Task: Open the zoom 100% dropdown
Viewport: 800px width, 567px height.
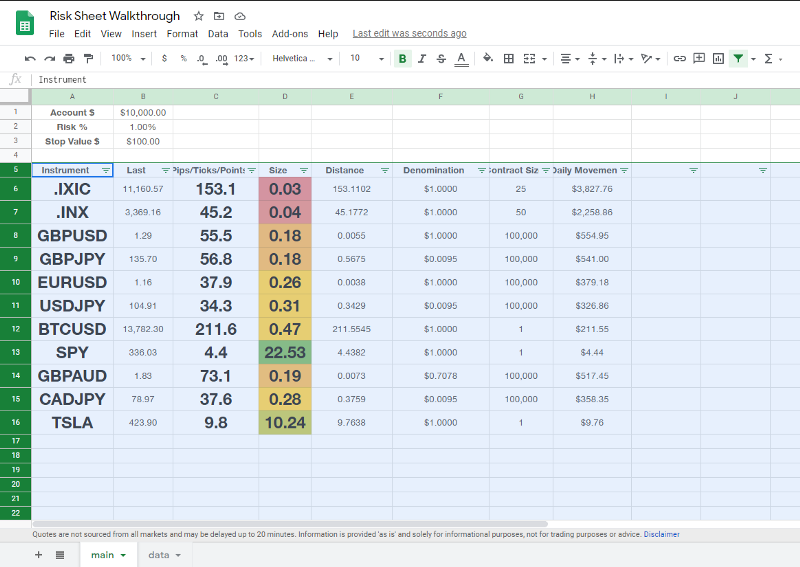Action: [x=129, y=59]
